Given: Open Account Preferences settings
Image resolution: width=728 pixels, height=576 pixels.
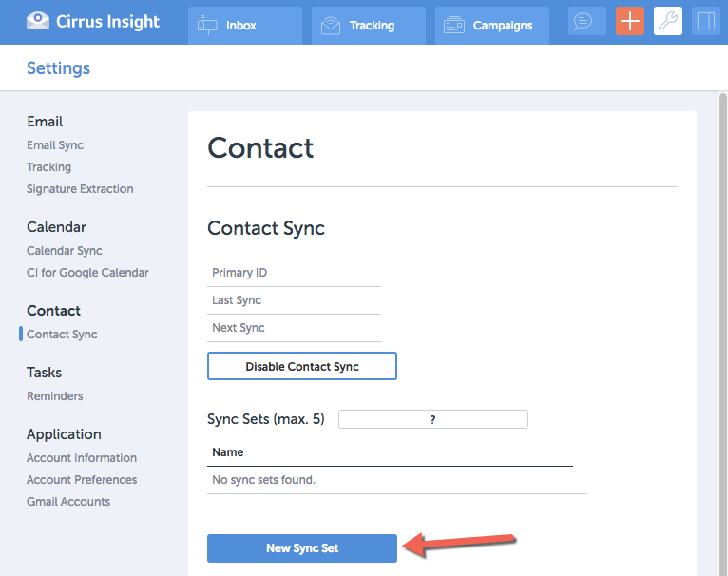Looking at the screenshot, I should [81, 480].
